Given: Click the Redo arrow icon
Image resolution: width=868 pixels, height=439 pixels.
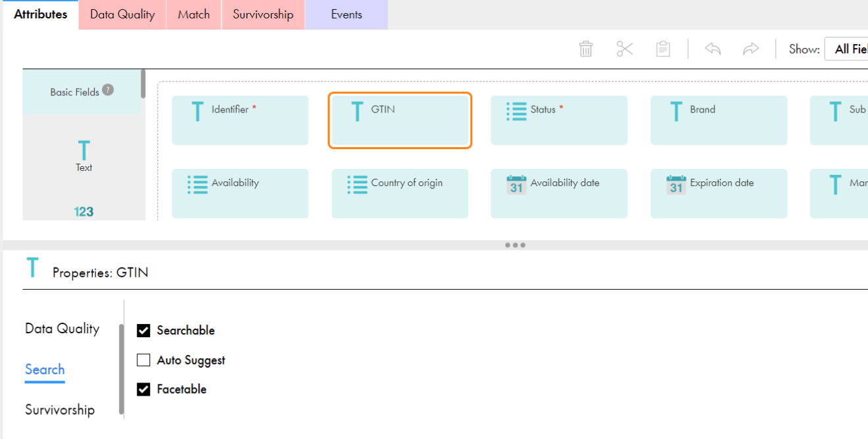Looking at the screenshot, I should 751,49.
